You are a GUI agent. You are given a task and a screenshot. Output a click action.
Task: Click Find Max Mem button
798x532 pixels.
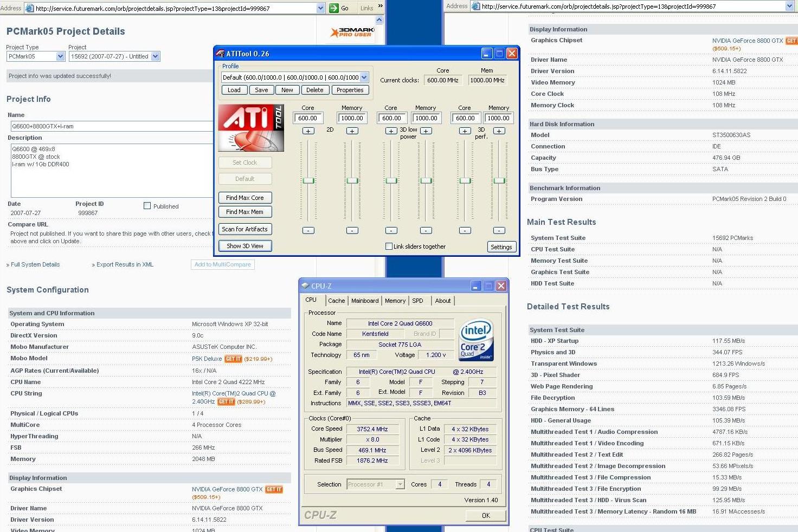pyautogui.click(x=245, y=212)
